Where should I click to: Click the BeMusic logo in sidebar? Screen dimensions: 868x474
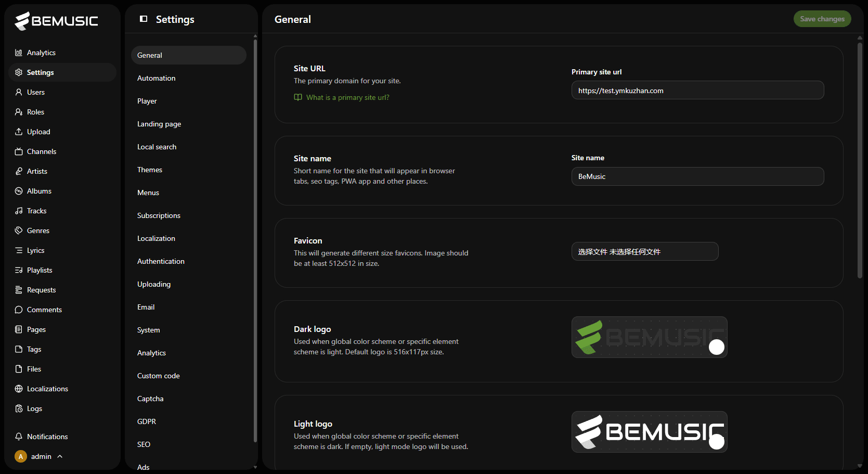point(57,21)
